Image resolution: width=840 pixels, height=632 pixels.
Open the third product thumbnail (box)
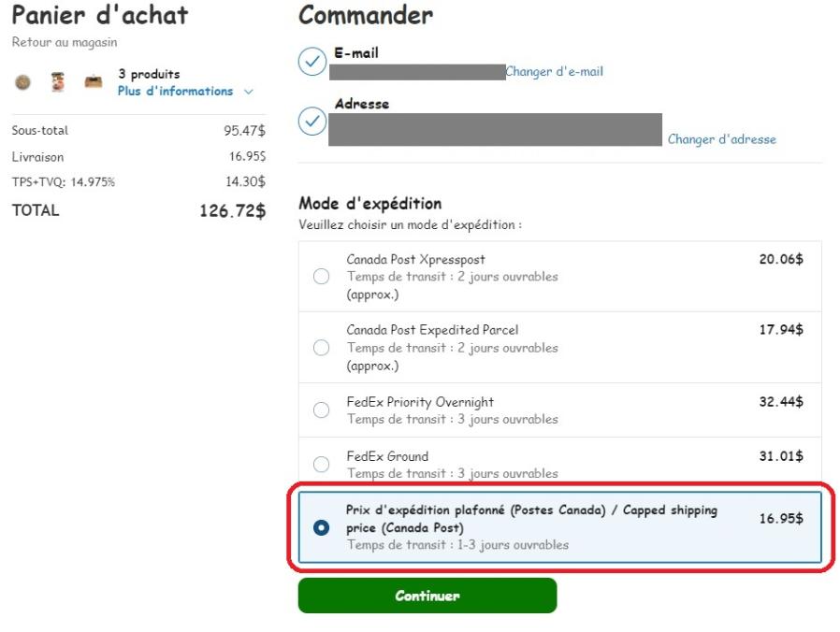93,82
